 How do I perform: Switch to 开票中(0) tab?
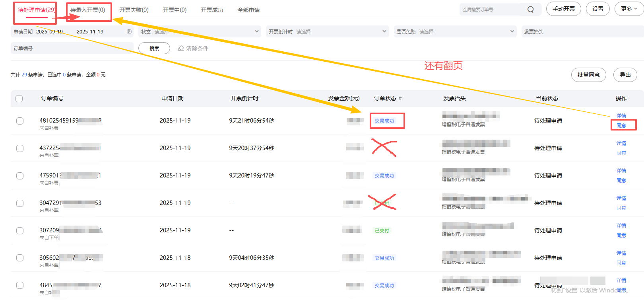[175, 10]
